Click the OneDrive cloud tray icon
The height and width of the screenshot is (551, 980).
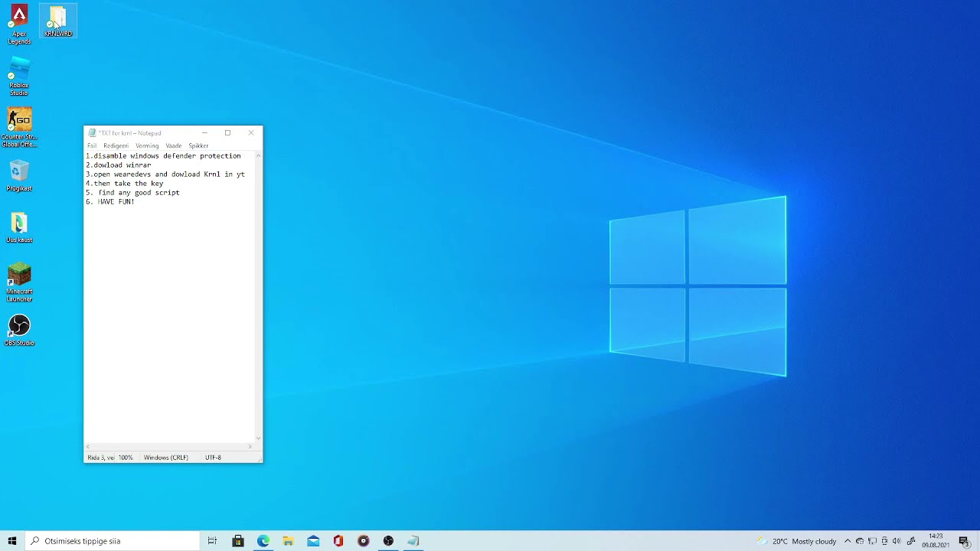coord(860,541)
